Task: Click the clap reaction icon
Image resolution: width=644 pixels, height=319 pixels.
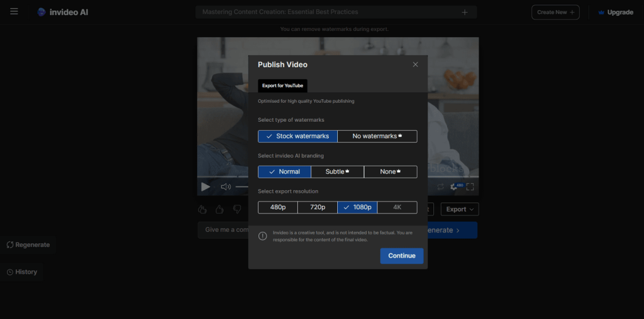Action: pos(202,210)
